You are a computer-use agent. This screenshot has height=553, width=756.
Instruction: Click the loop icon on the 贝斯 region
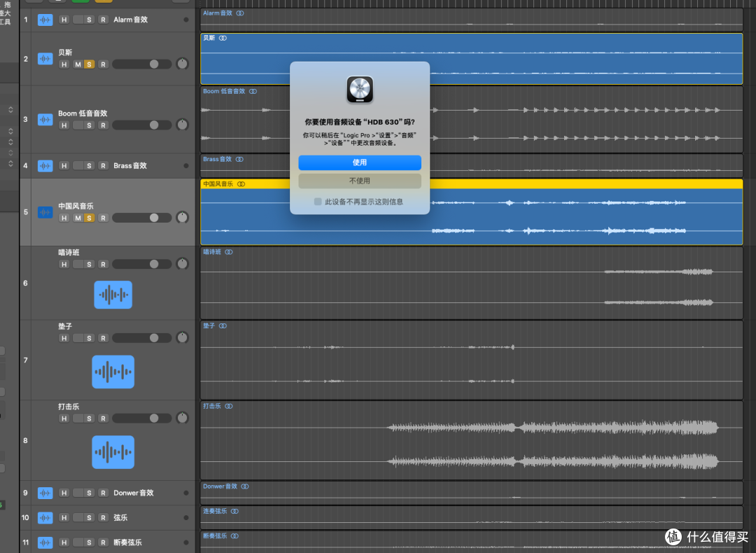point(223,38)
